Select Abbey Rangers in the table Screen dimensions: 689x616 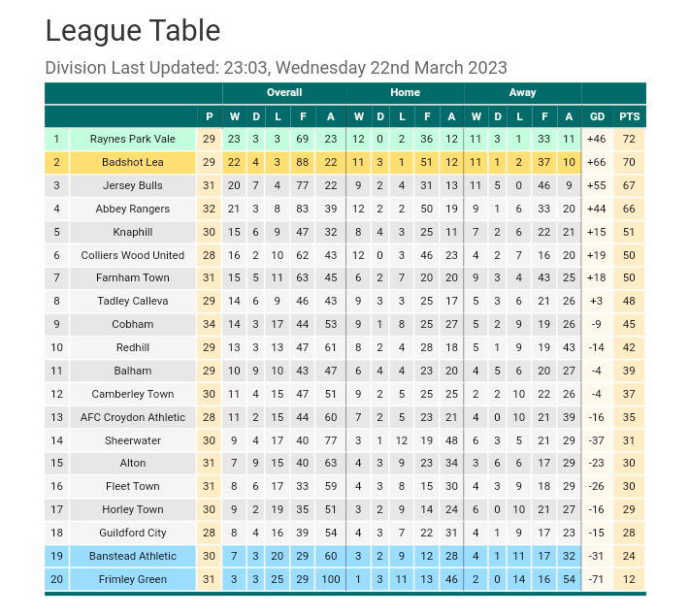click(x=133, y=209)
